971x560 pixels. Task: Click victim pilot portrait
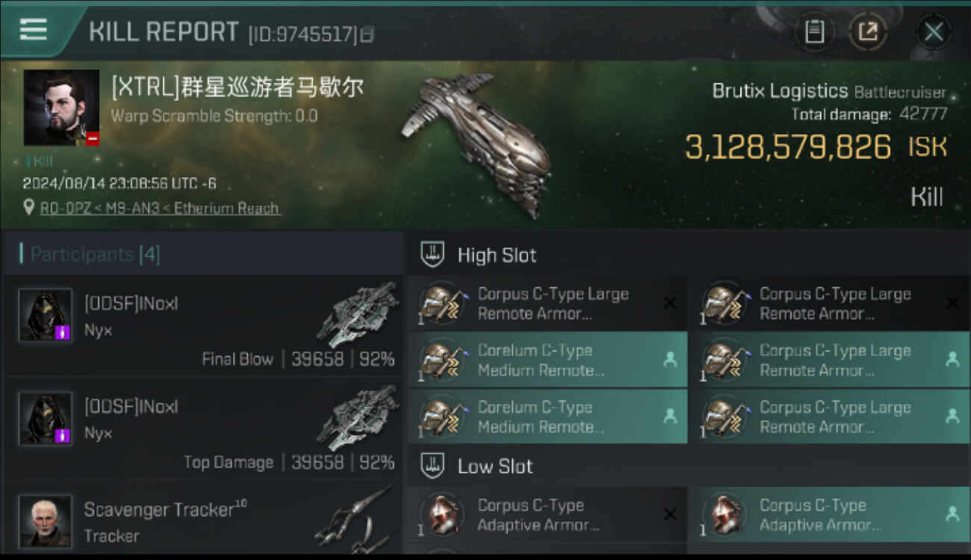tap(61, 108)
